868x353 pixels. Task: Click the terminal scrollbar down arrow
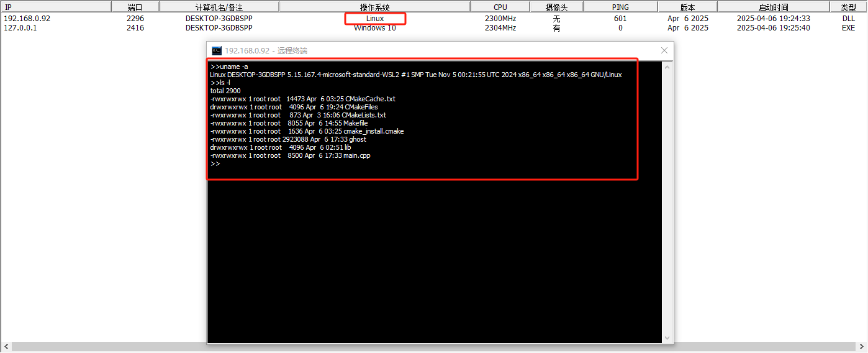668,338
